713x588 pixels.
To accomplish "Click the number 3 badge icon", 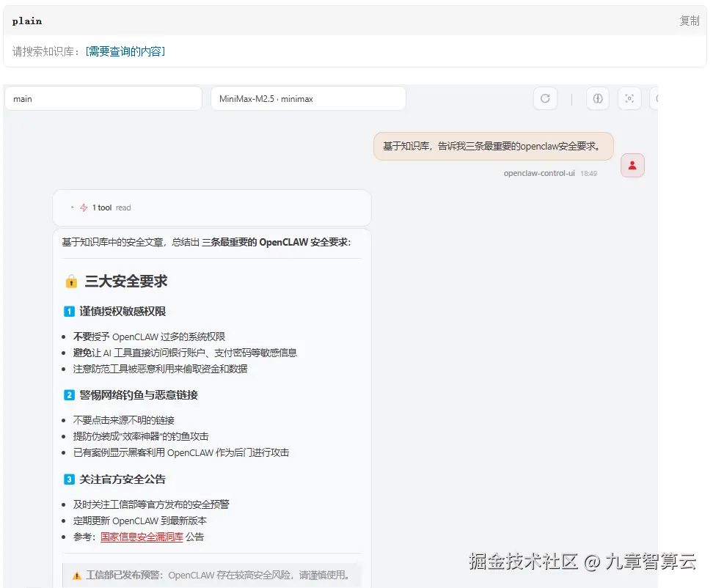I will [x=69, y=479].
